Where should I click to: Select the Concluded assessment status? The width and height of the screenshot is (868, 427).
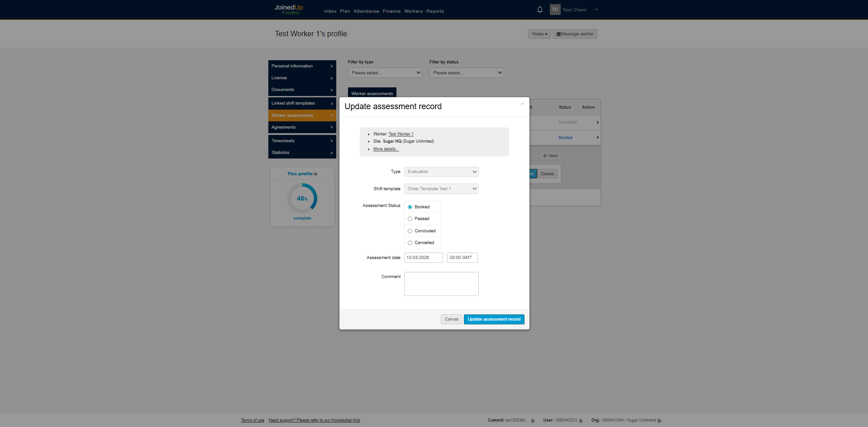click(410, 231)
